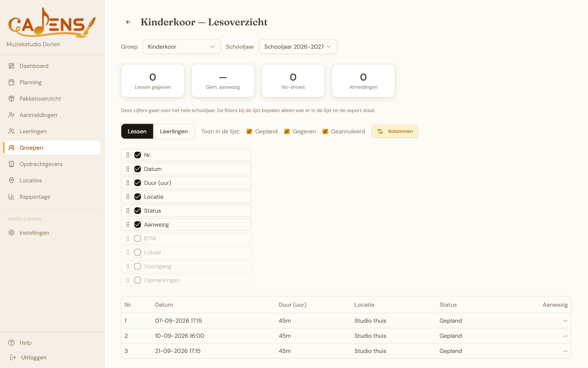This screenshot has height=368, width=588.
Task: Uncheck the Gepland filter checkbox
Action: (249, 131)
